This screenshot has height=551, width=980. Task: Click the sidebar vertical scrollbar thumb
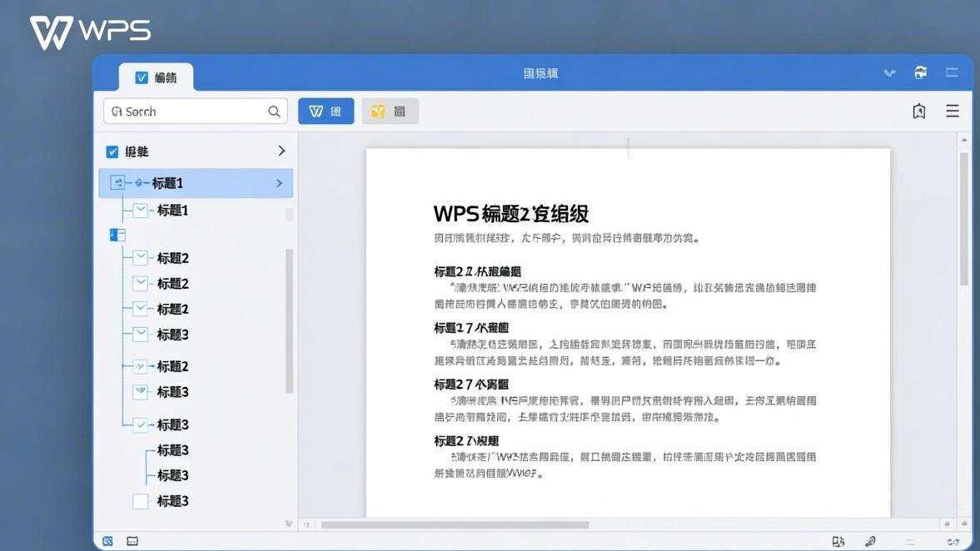coord(290,321)
